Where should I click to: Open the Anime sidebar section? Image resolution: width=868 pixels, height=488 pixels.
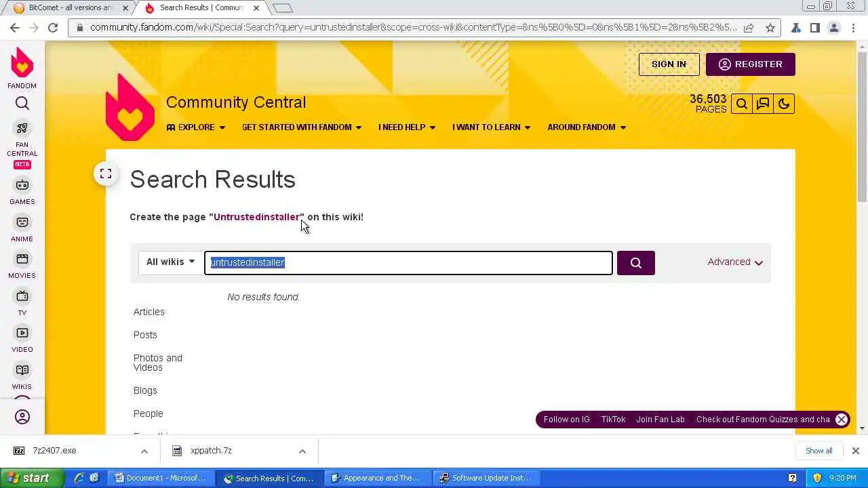point(22,228)
